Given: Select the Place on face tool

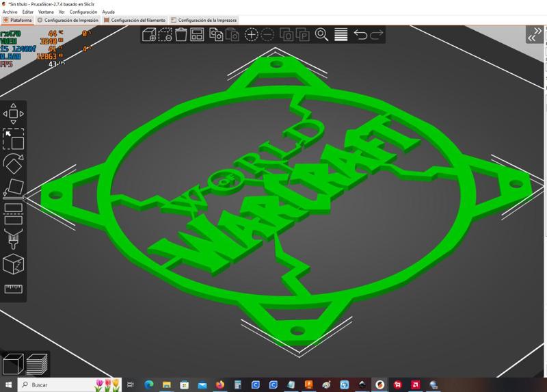Looking at the screenshot, I should pos(13,189).
